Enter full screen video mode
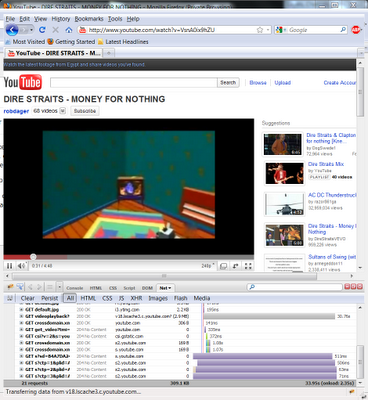 tap(248, 266)
